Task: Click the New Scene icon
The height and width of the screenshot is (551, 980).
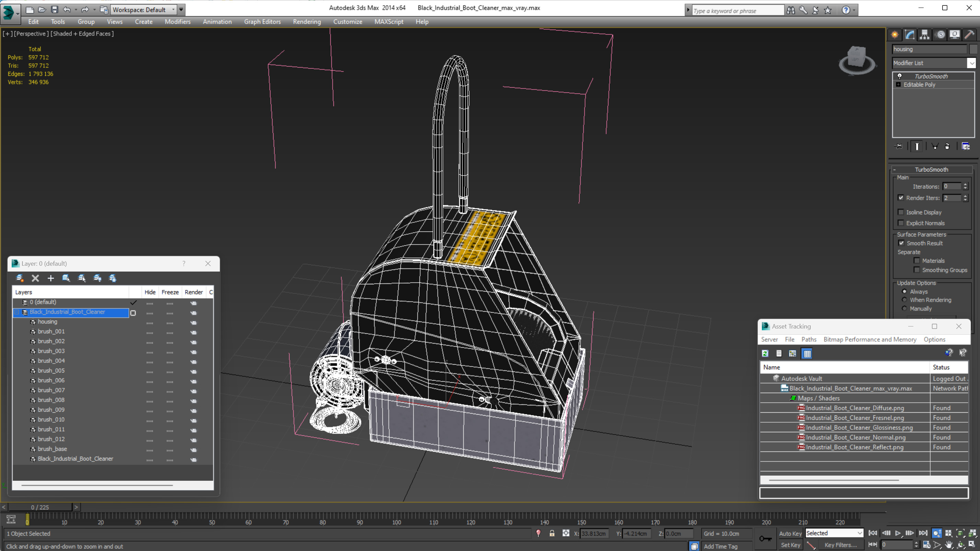Action: click(x=29, y=10)
